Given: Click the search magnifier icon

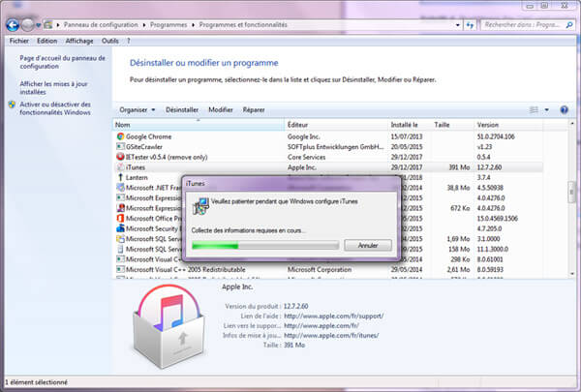Looking at the screenshot, I should (569, 25).
